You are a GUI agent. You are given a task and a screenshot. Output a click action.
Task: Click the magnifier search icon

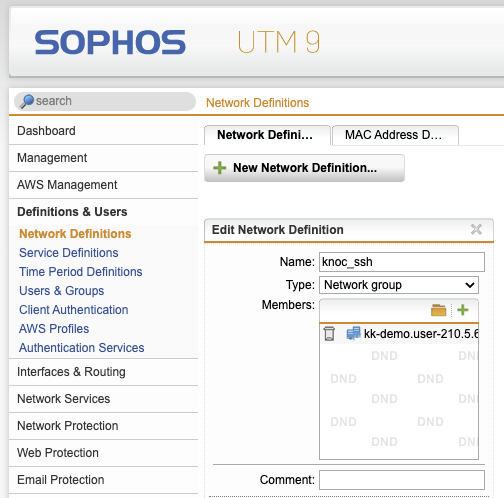point(27,101)
